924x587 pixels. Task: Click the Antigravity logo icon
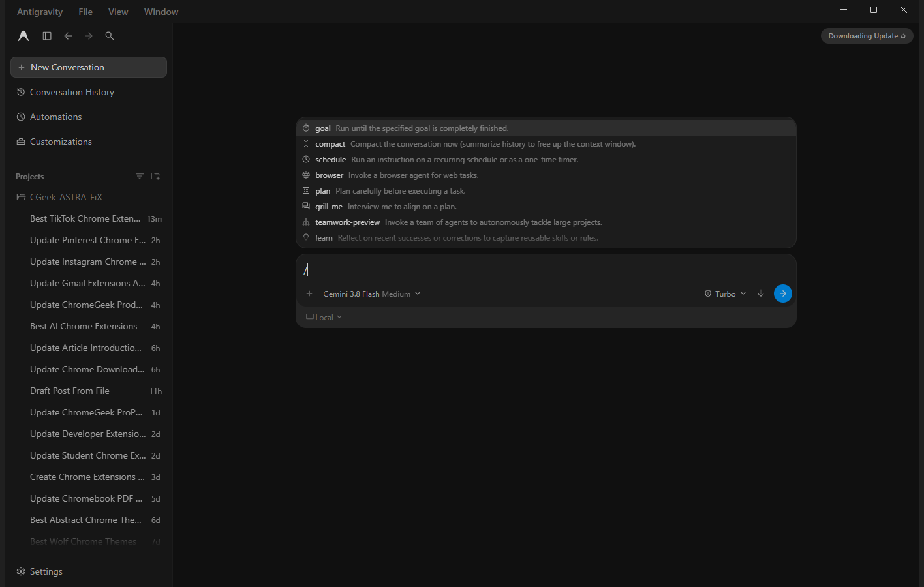23,36
